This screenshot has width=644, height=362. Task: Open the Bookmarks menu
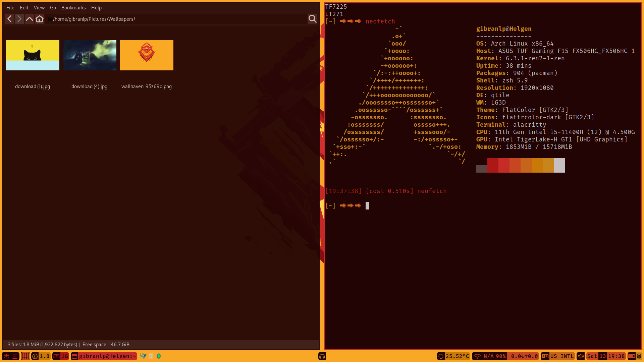point(73,7)
